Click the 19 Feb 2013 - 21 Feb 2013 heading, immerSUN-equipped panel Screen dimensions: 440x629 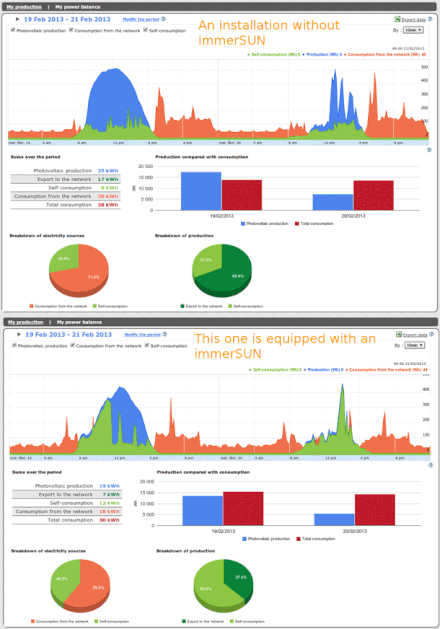[x=69, y=335]
